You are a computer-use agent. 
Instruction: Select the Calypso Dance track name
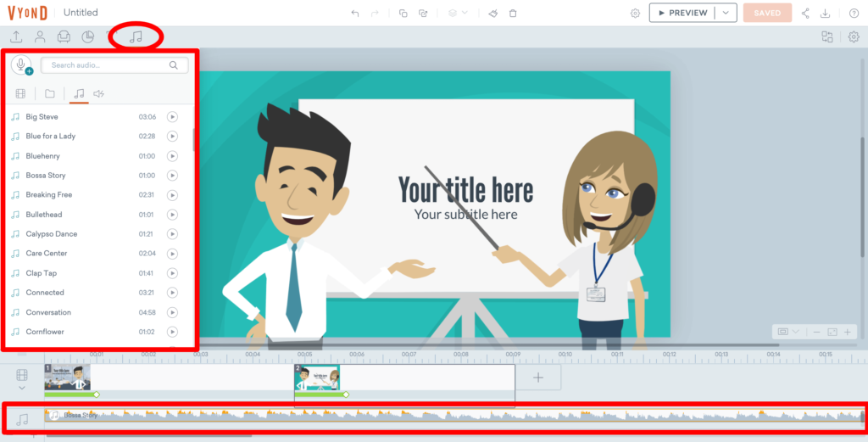click(x=52, y=234)
